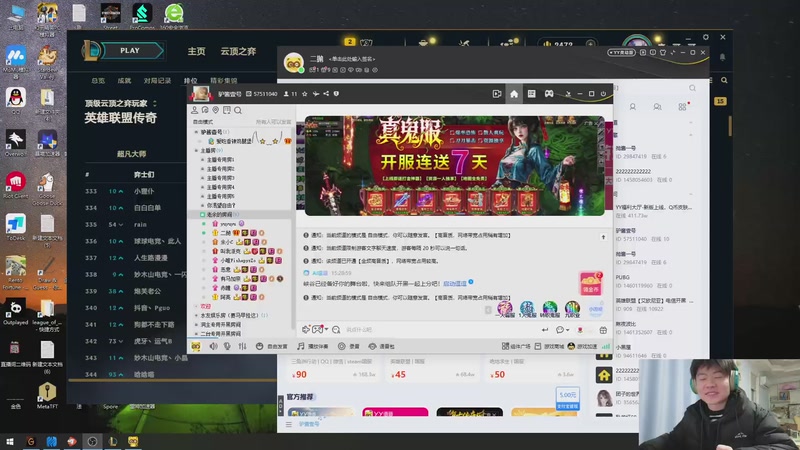Open the location pin icon above the channel tree
The width and height of the screenshot is (800, 450).
coord(216,110)
